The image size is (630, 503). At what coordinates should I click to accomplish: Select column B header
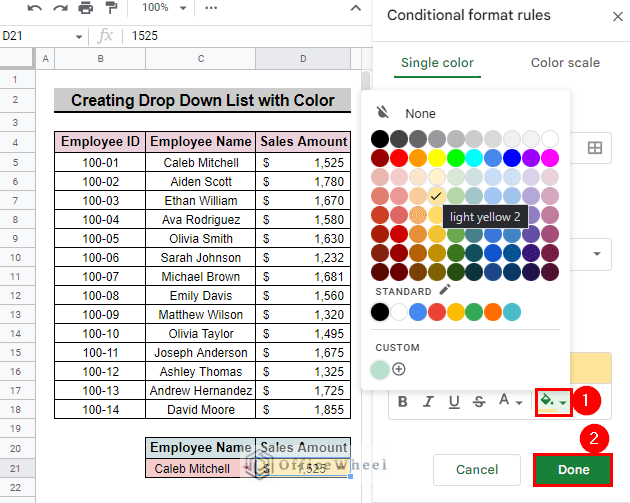(x=100, y=59)
